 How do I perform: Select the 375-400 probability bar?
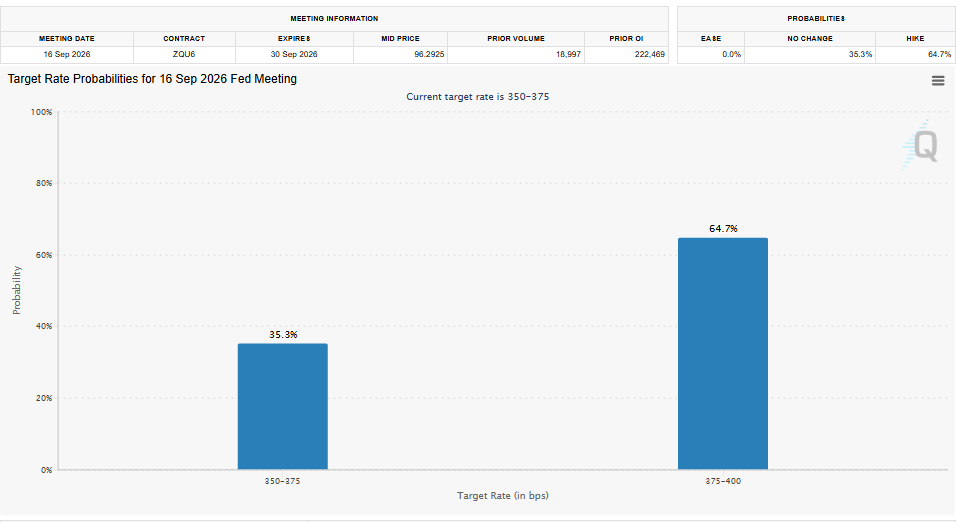pos(723,354)
